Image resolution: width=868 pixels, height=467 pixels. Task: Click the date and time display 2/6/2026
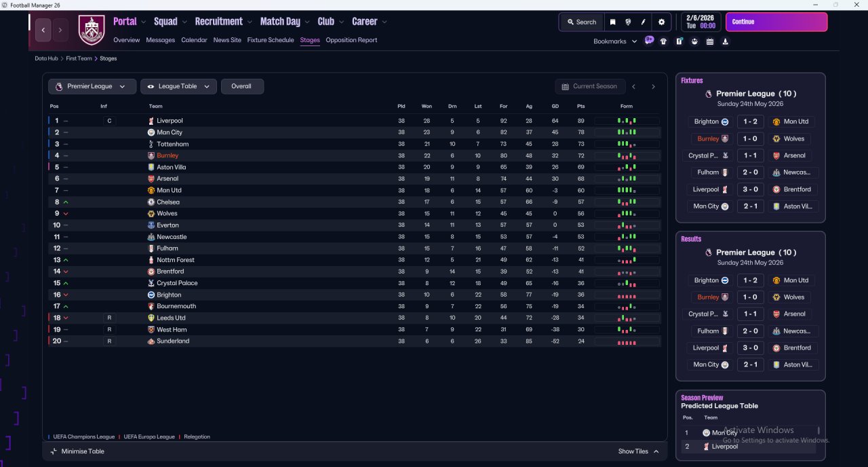tap(701, 22)
